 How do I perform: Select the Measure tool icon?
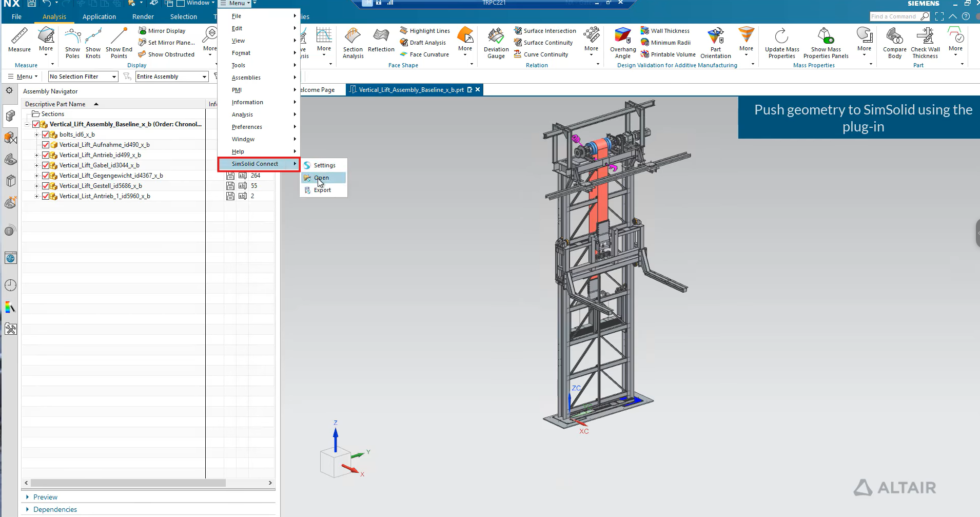19,37
